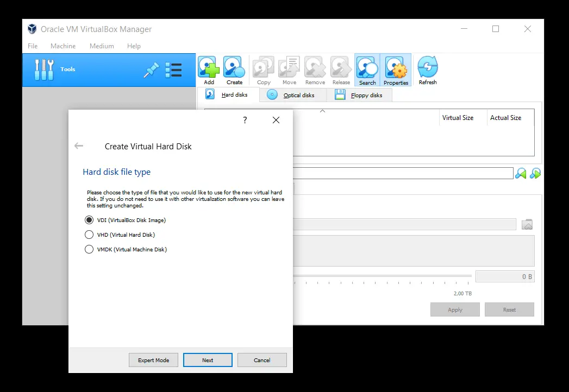
Task: Switch to the Hard disks tab
Action: (x=228, y=94)
